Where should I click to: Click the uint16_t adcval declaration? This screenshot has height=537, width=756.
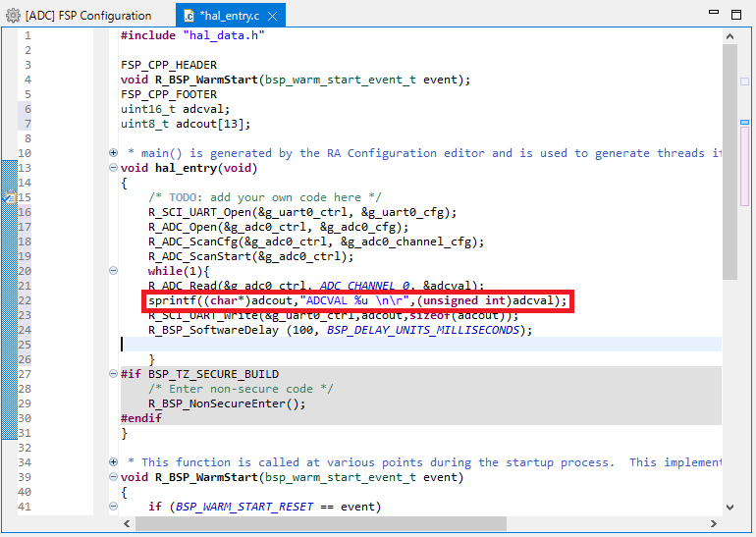tap(176, 109)
